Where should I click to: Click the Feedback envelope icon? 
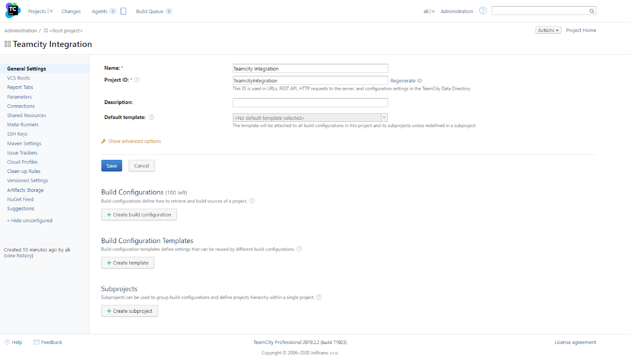(x=36, y=342)
